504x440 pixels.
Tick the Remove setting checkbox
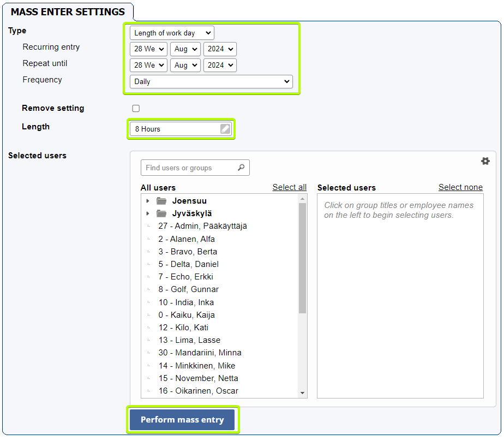[136, 109]
